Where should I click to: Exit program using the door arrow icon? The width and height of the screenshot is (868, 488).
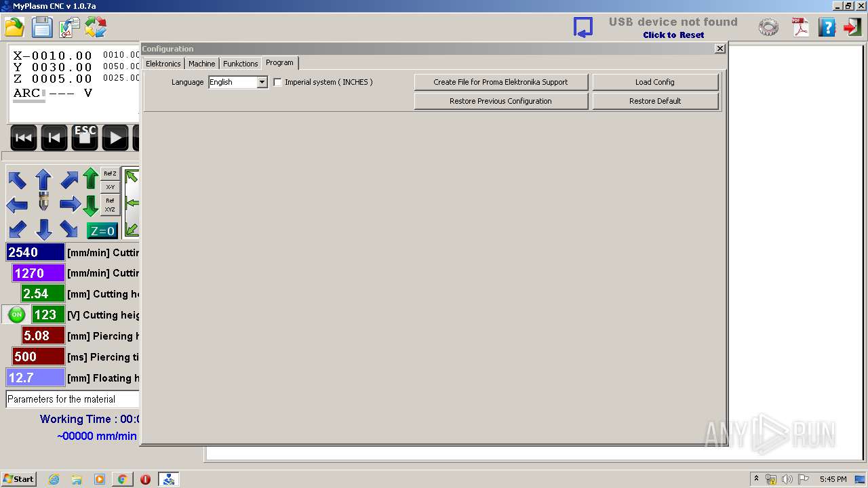(x=852, y=27)
